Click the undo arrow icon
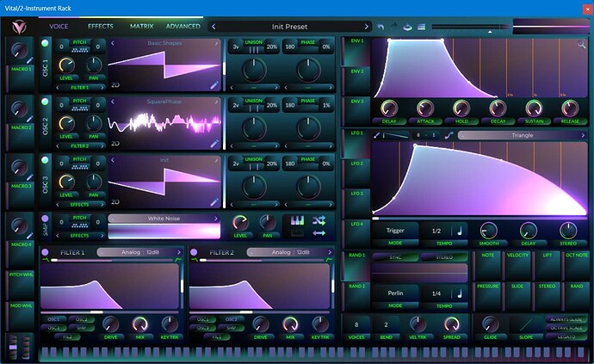This screenshot has width=594, height=364. point(381,27)
